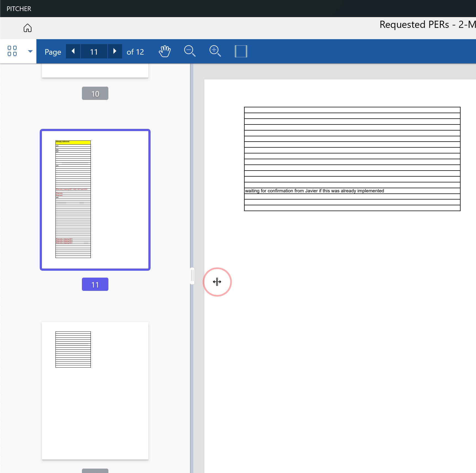This screenshot has width=476, height=473.
Task: Zoom out on the document
Action: 189,51
